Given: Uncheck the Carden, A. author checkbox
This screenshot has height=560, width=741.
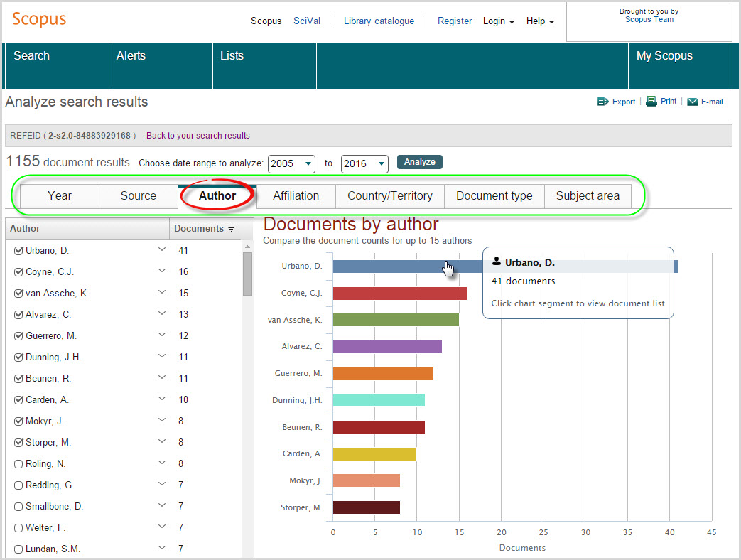Looking at the screenshot, I should (18, 400).
